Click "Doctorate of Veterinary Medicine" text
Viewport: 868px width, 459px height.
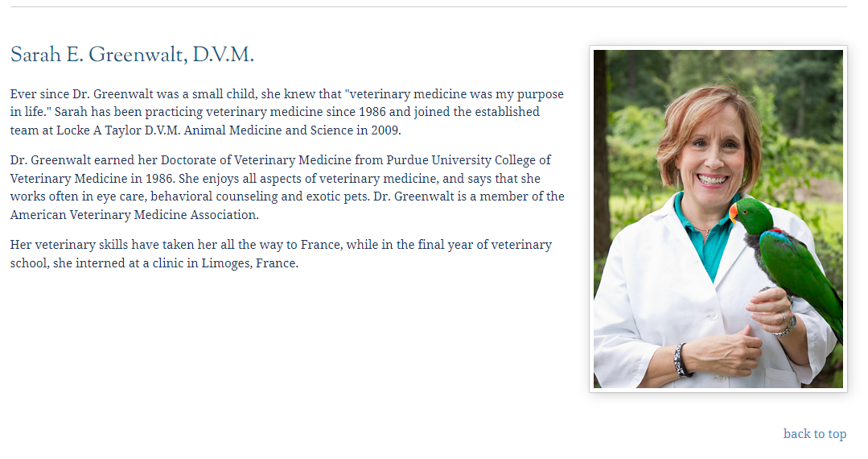[256, 160]
